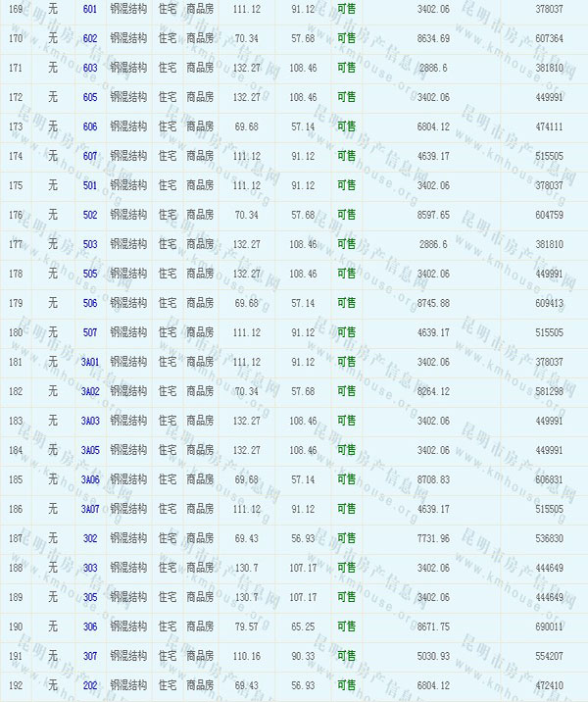Select the room 306 link

(x=90, y=627)
